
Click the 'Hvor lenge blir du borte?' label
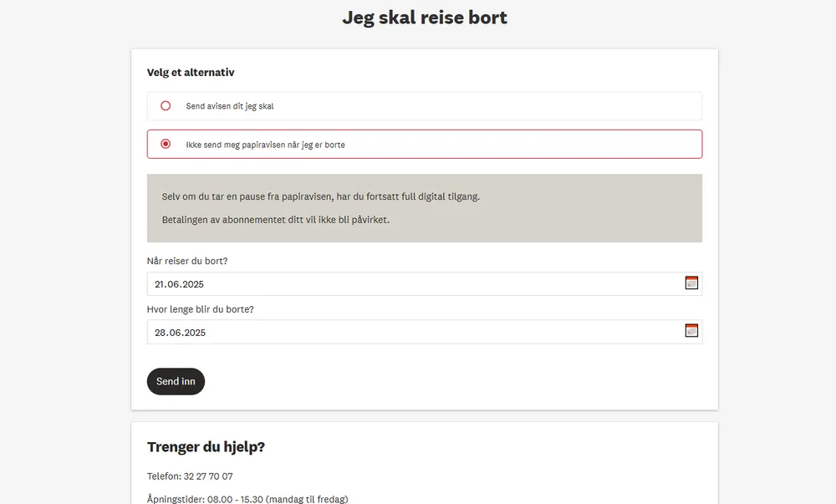coord(201,309)
